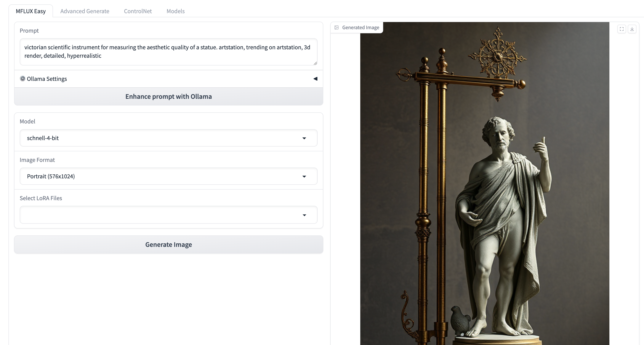Open the Model dropdown arrow

[304, 138]
